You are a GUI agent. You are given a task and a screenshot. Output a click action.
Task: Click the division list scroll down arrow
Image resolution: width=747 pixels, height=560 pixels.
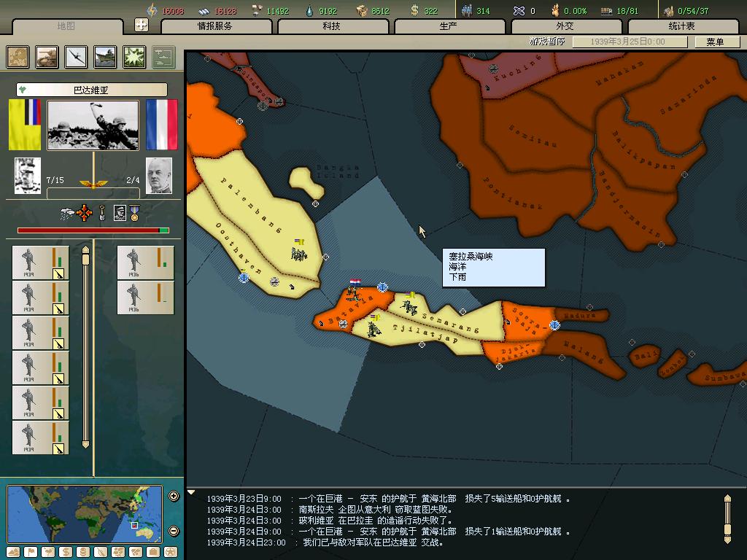[85, 444]
